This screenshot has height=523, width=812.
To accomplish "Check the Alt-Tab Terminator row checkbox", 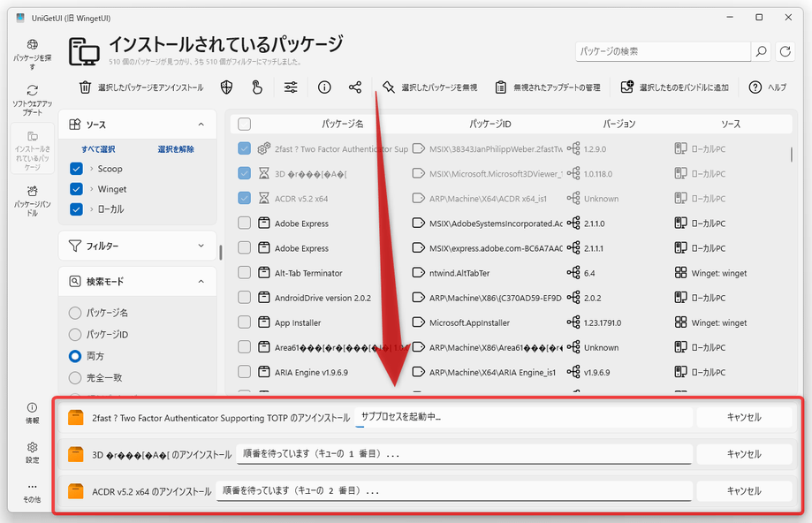I will click(x=244, y=272).
